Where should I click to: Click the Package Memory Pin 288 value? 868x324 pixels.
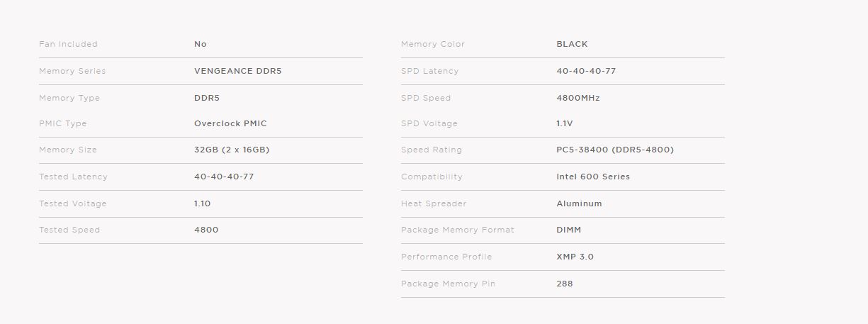[565, 284]
